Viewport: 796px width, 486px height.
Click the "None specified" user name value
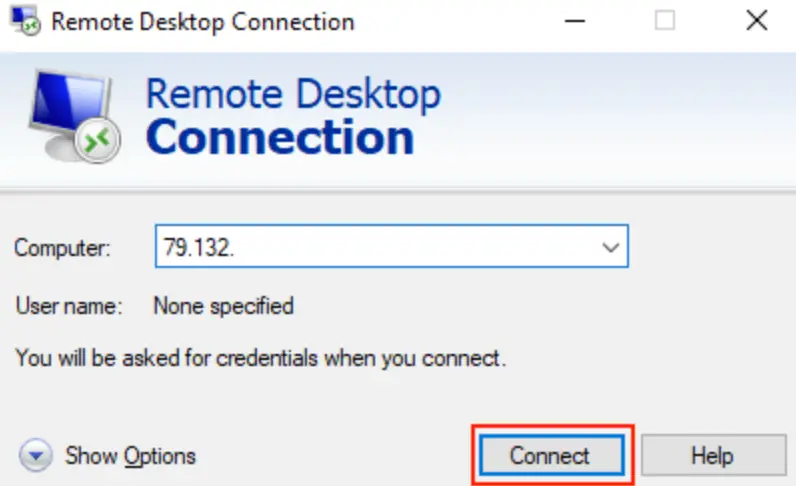coord(224,306)
